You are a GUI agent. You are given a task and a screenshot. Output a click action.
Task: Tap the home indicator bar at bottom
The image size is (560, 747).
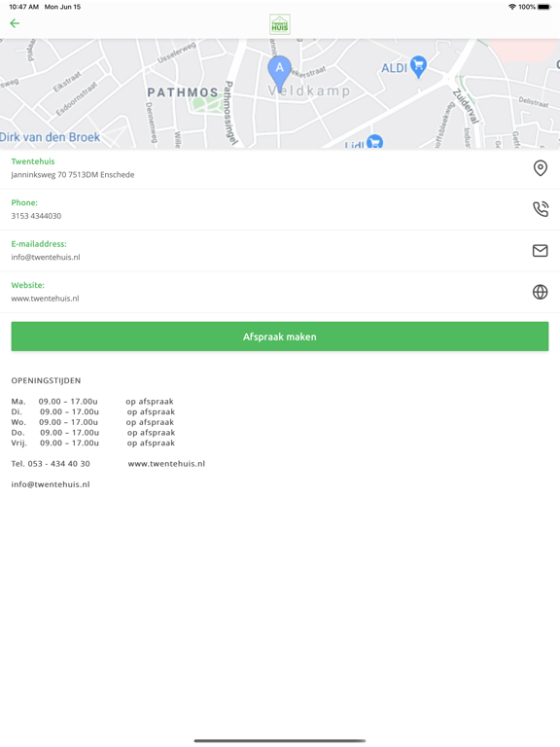[280, 741]
